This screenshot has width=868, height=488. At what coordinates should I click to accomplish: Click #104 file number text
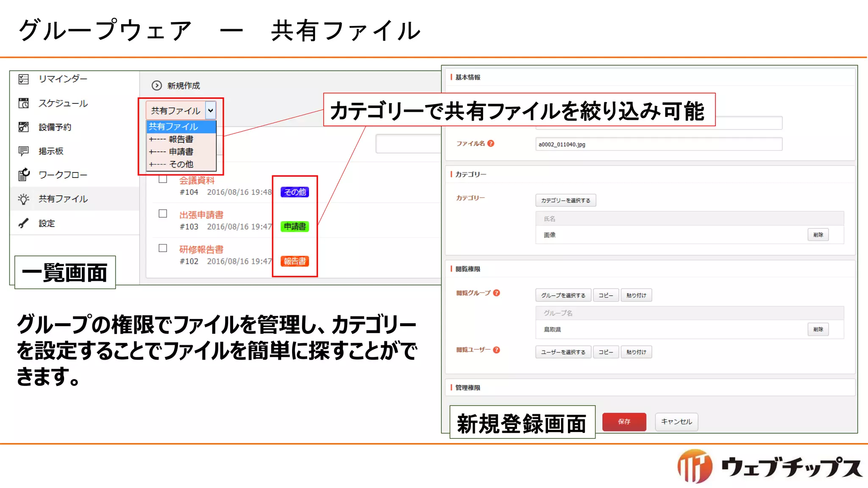click(x=189, y=192)
